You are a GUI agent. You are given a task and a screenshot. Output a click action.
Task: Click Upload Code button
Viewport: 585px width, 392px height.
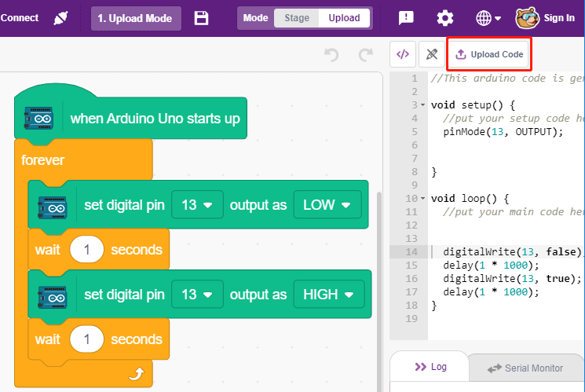click(488, 54)
